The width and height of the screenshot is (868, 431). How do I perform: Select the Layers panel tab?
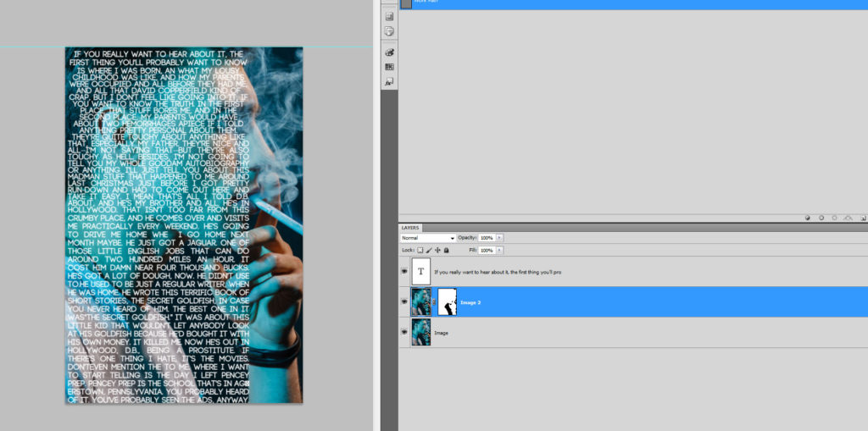click(410, 228)
